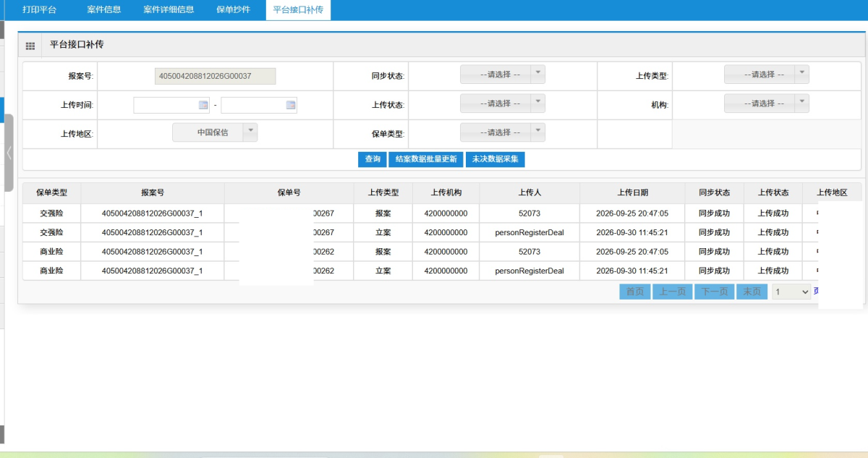Open the 打印平台 tab
The image size is (868, 458).
point(39,10)
